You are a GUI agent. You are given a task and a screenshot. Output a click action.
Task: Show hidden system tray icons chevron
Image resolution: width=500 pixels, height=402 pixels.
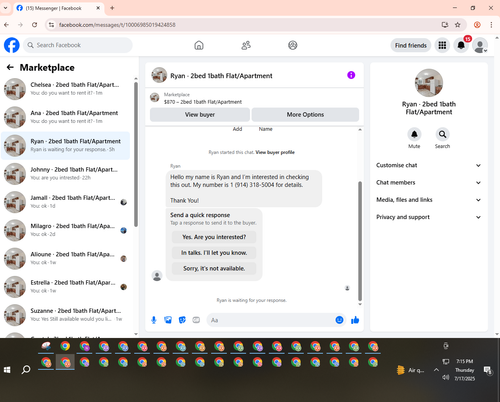(436, 370)
